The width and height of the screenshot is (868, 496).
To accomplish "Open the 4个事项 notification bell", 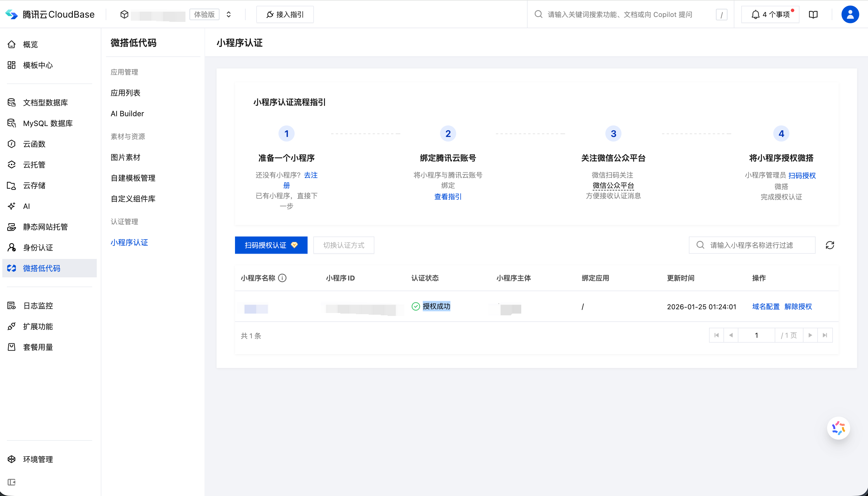I will click(x=770, y=14).
